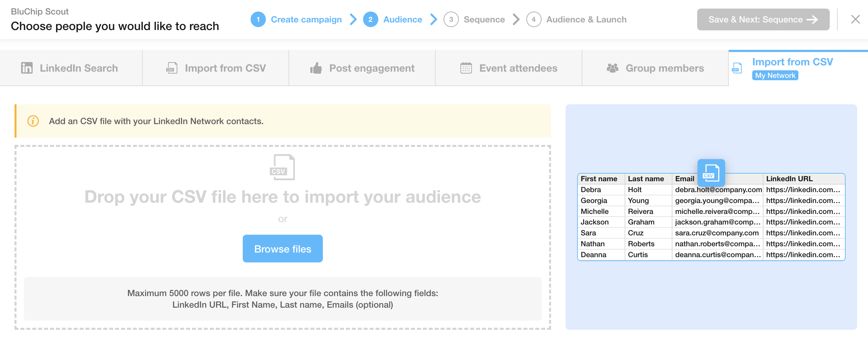Screen dimensions: 868x340
Task: Click the orange info icon in notice banner
Action: tap(33, 121)
